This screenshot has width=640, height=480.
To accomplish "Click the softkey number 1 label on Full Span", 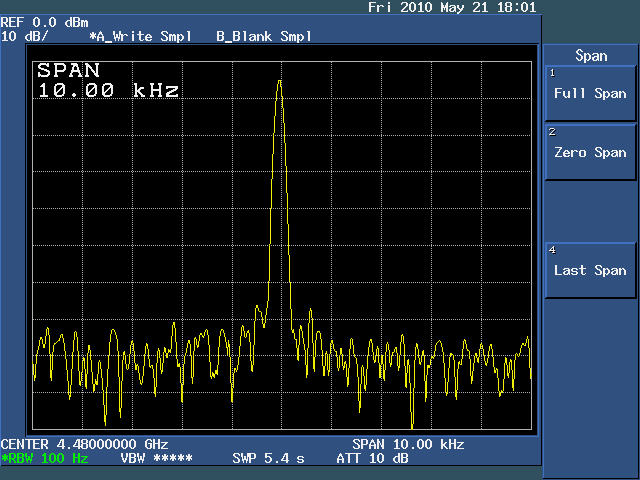I will 551,73.
